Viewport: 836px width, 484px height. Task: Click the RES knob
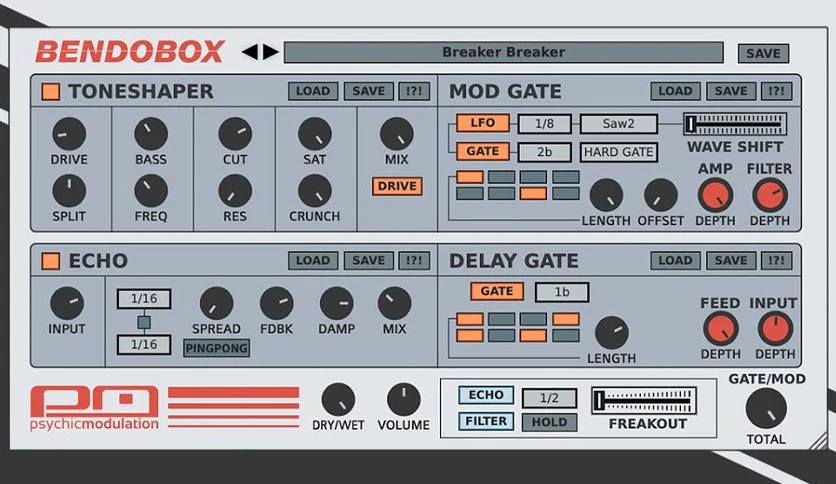point(235,191)
